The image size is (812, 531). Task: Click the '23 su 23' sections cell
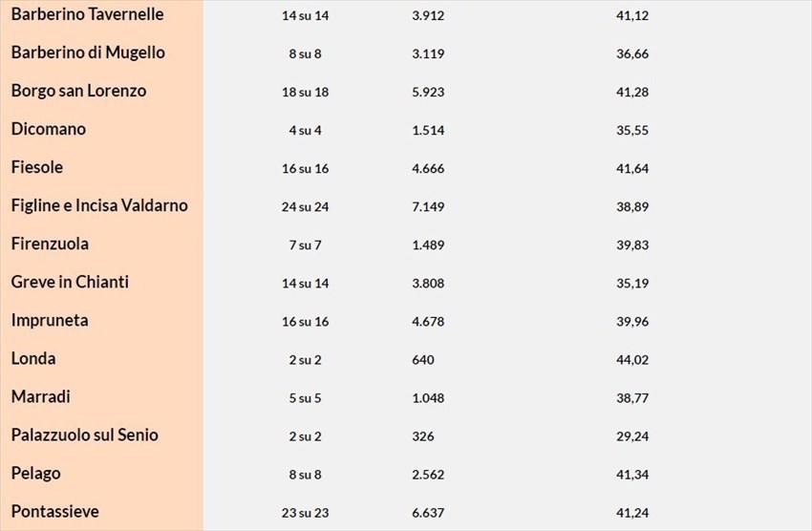305,513
